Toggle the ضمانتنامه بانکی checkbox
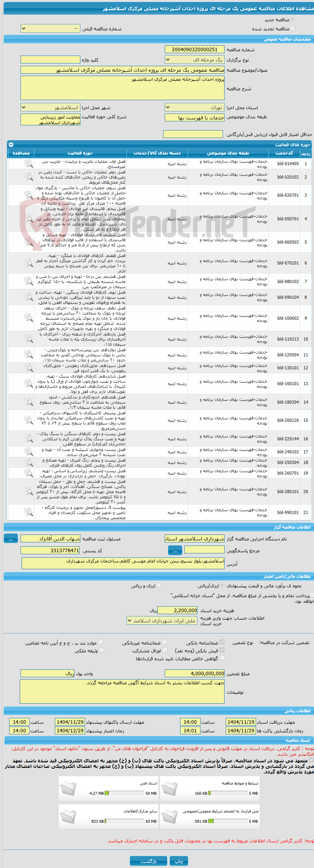This screenshot has width=314, height=868. (222, 642)
